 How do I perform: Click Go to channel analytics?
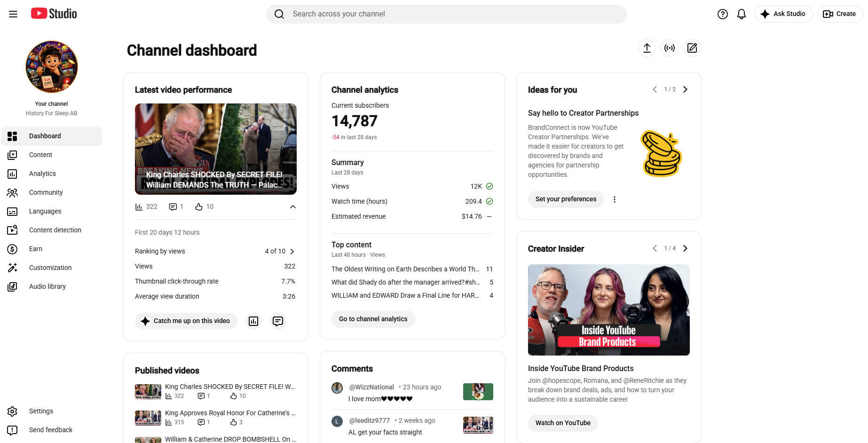pos(373,319)
